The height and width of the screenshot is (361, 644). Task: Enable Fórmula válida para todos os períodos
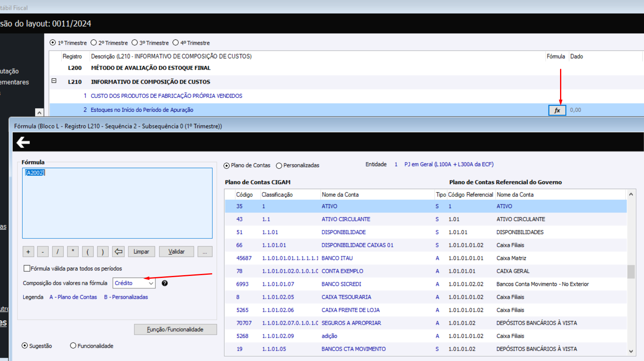tap(27, 268)
